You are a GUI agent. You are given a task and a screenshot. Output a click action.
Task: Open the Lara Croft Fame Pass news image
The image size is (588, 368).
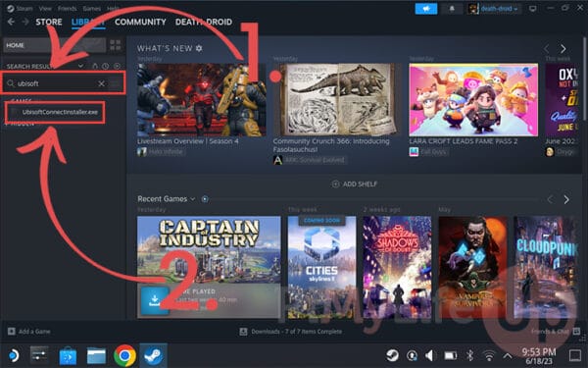[x=473, y=99]
